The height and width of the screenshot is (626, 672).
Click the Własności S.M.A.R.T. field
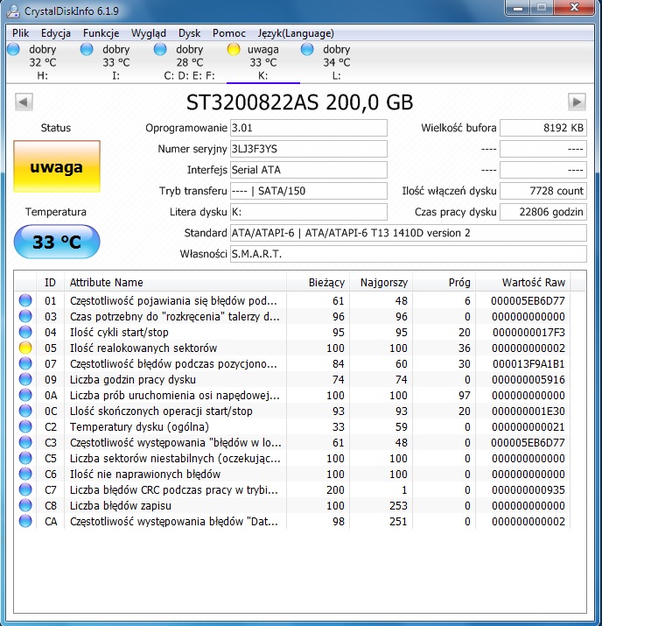(x=409, y=254)
